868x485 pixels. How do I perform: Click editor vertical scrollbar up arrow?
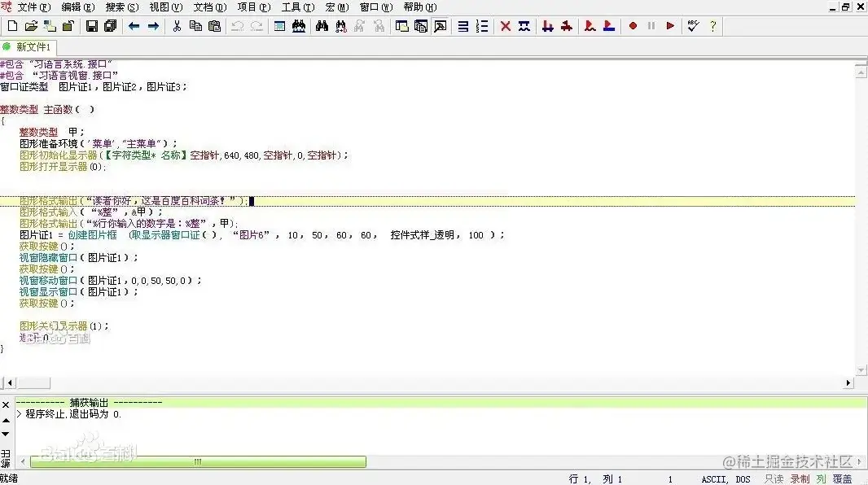point(861,72)
